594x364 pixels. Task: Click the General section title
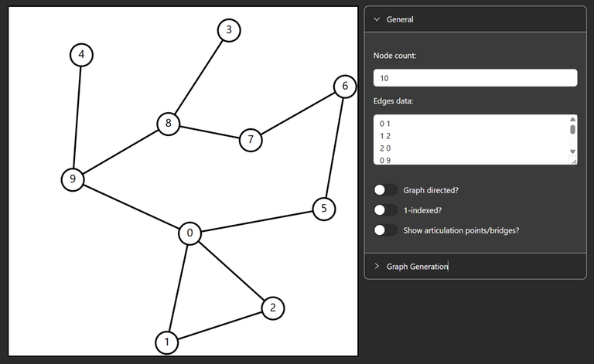coord(400,19)
